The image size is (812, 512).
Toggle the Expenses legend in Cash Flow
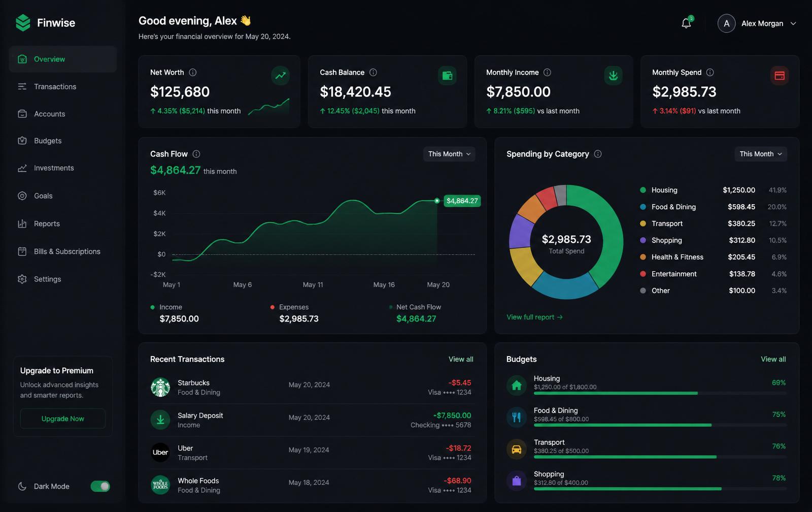(294, 313)
